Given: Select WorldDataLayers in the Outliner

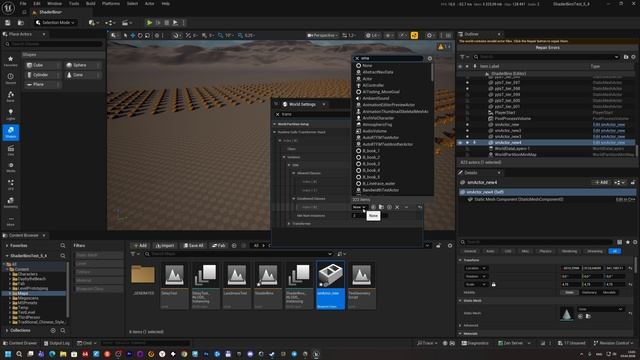Looking at the screenshot, I should pos(512,149).
